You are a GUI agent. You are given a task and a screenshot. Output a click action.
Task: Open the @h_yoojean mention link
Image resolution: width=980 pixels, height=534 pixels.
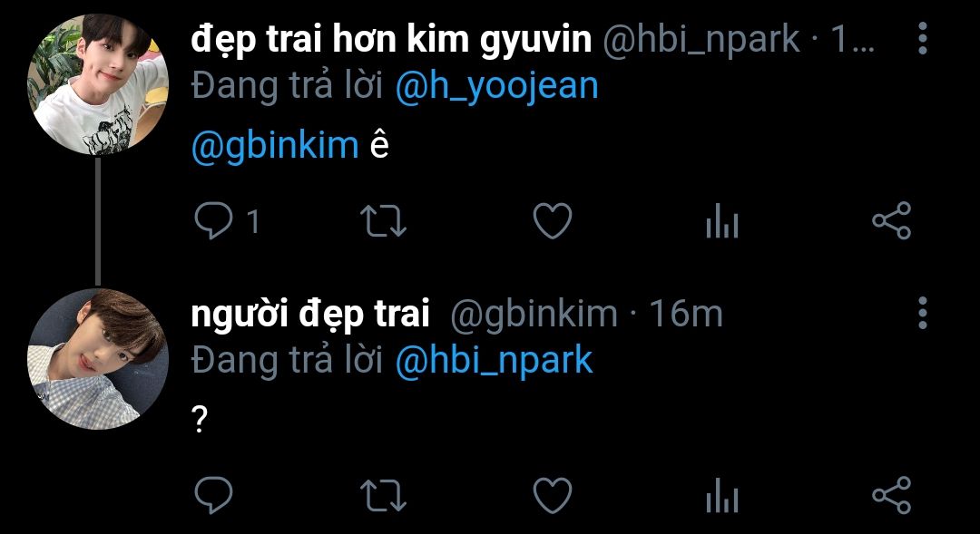(x=497, y=86)
